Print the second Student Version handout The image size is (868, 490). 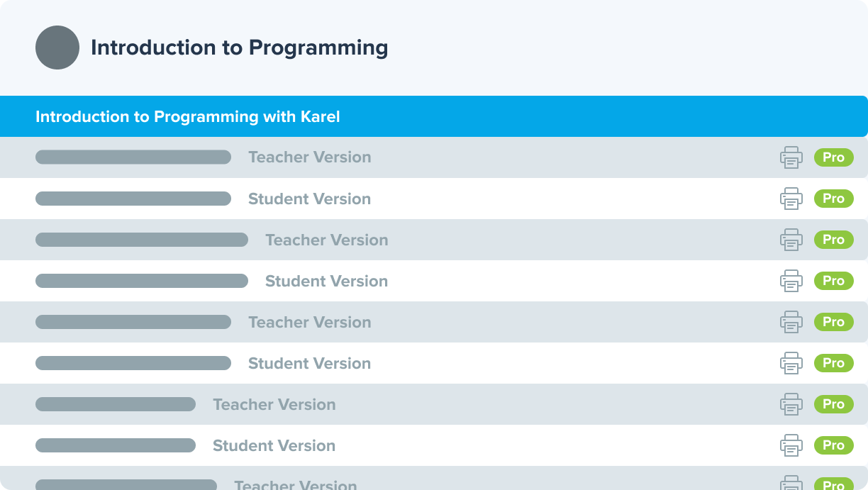pos(791,281)
